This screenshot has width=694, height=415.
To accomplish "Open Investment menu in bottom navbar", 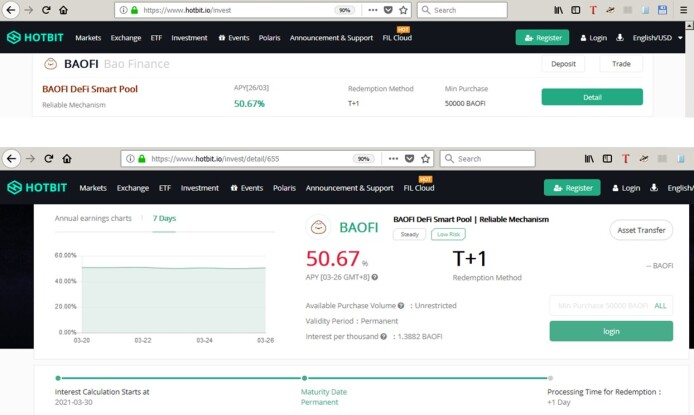I will coord(200,188).
